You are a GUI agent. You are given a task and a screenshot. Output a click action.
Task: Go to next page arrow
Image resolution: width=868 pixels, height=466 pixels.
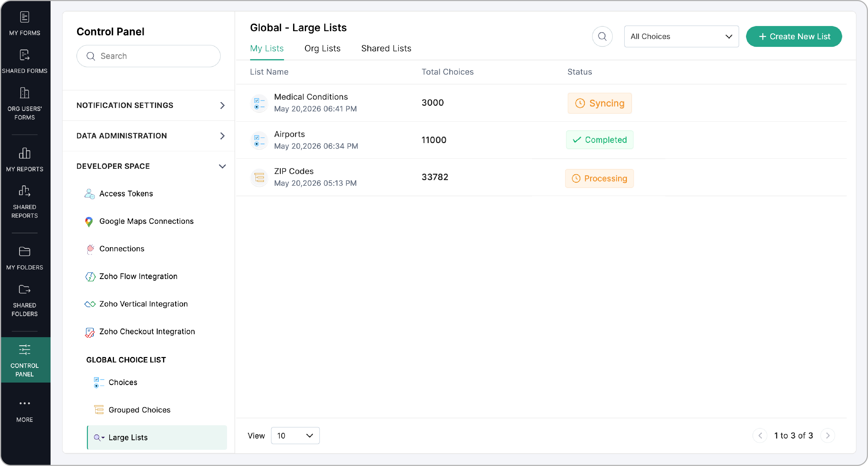tap(827, 436)
